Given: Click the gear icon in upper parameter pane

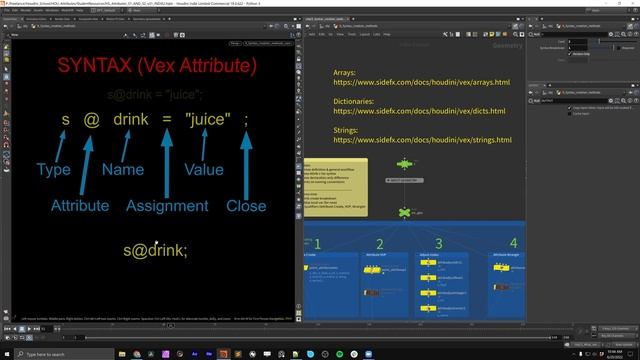Looking at the screenshot, I should 611,35.
